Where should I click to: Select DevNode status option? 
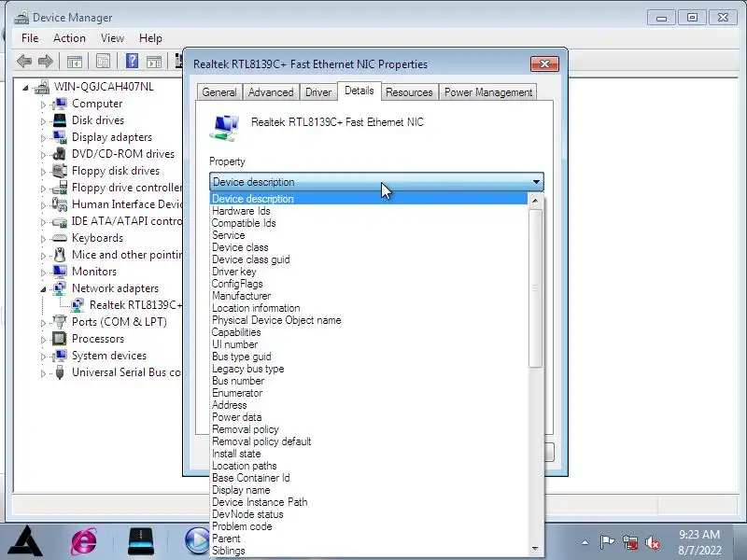pyautogui.click(x=369, y=514)
